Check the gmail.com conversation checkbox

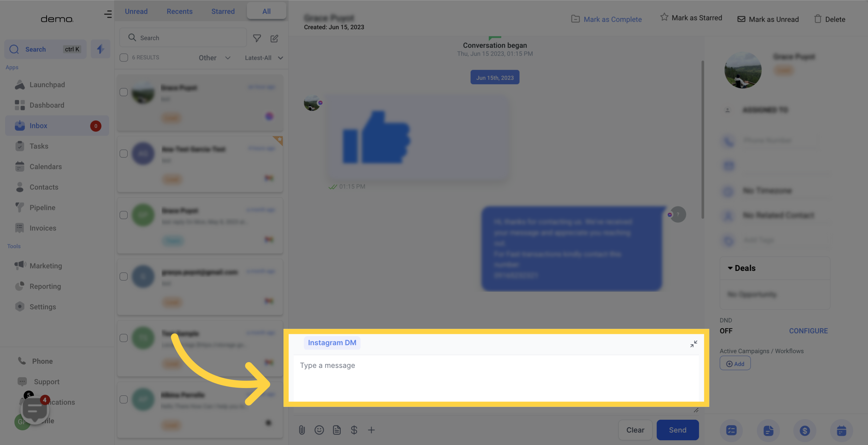click(124, 276)
